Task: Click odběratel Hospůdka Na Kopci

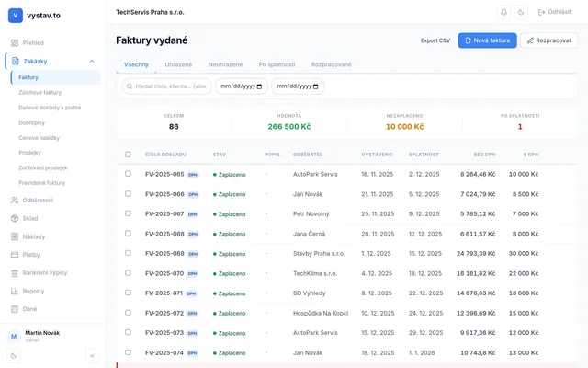Action: [321, 313]
